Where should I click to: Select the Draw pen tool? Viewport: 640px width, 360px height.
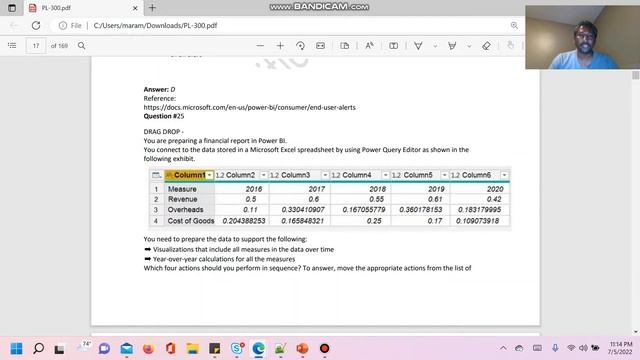[x=418, y=46]
